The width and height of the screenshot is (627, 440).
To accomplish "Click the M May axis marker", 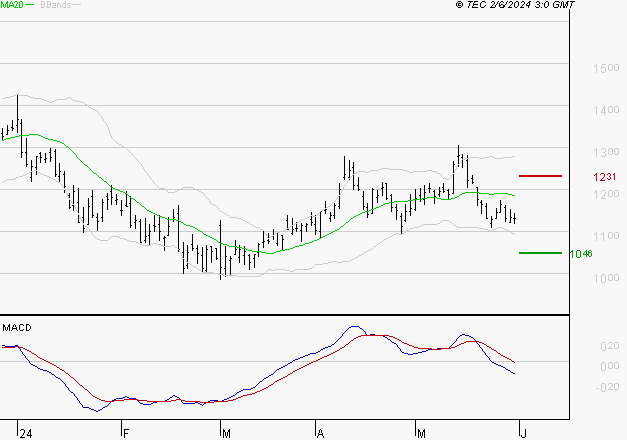I will 421,434.
